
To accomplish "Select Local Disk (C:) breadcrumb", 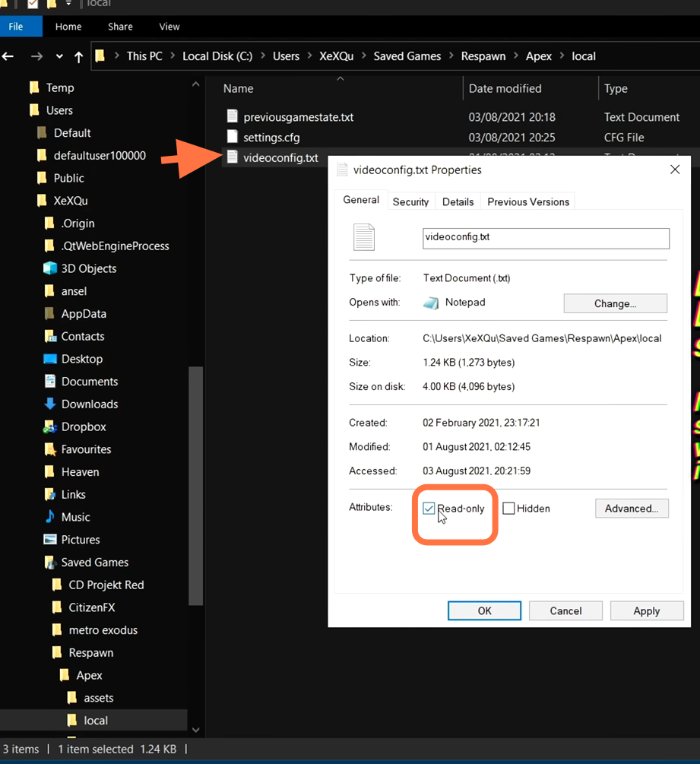I will point(217,56).
